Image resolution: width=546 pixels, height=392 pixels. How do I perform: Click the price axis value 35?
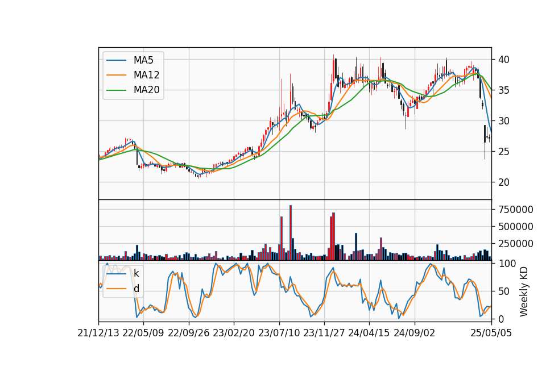click(503, 90)
